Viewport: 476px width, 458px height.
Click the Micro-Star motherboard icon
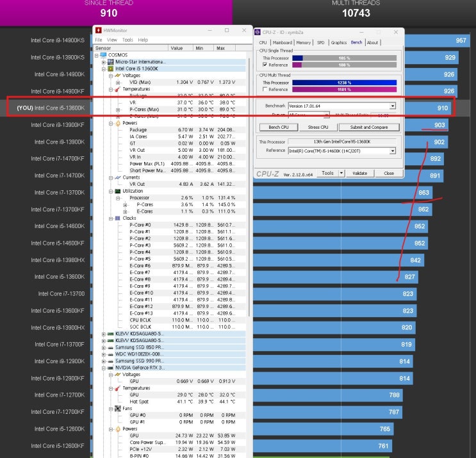pyautogui.click(x=110, y=61)
